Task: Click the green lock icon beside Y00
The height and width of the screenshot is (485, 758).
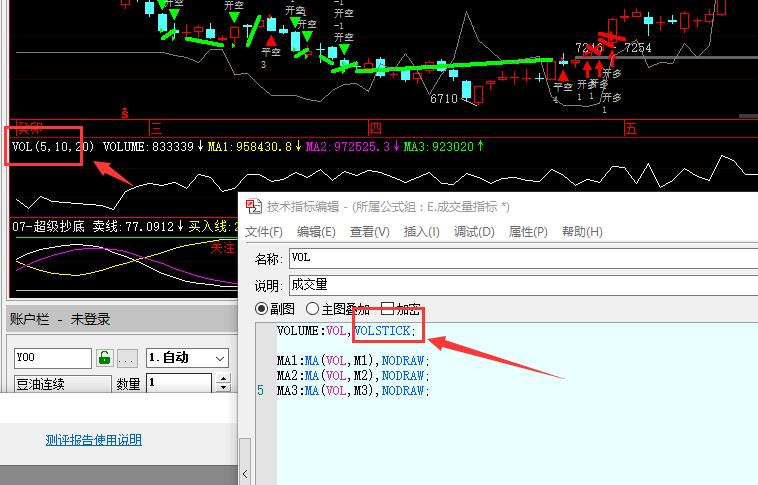Action: pos(104,358)
